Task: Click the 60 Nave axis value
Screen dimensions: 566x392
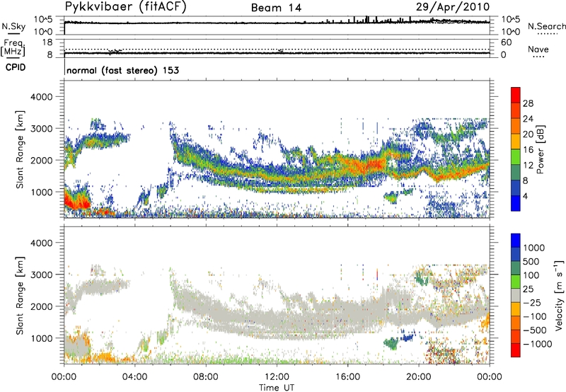Action: (506, 42)
